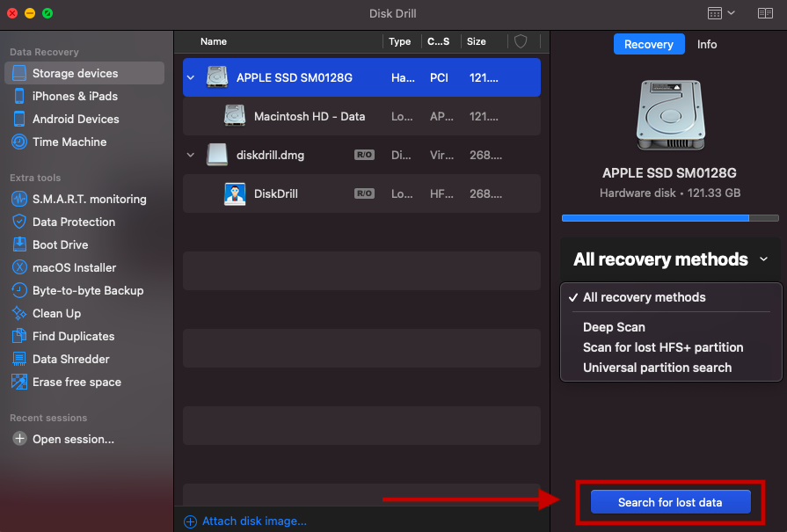Click the R/O badge on DiskDrill row

[x=364, y=193]
